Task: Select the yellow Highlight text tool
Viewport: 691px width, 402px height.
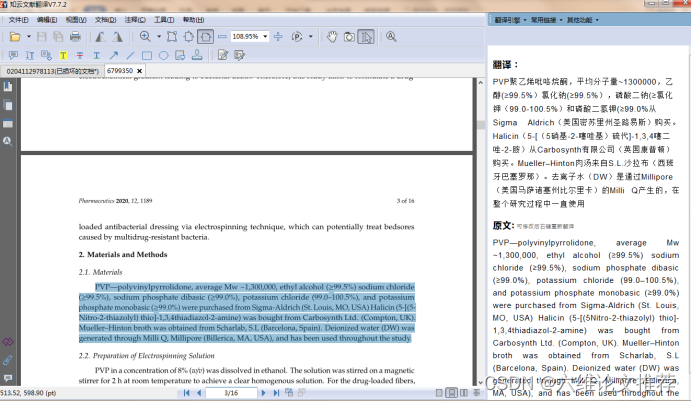Action: pos(63,55)
